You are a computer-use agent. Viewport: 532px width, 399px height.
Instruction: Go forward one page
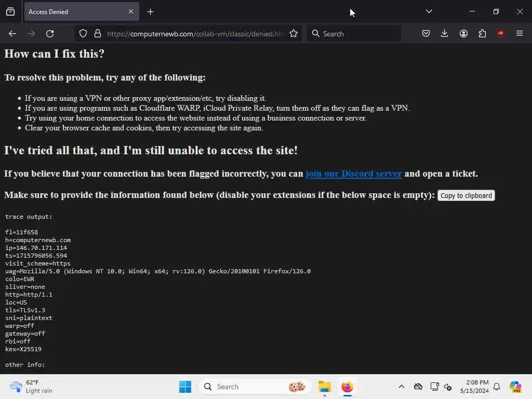tap(31, 34)
